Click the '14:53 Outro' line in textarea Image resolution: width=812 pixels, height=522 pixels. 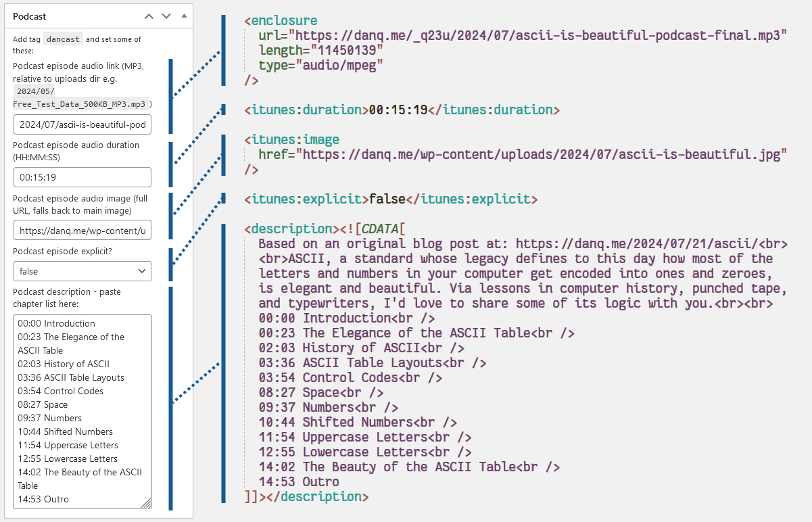click(x=43, y=499)
